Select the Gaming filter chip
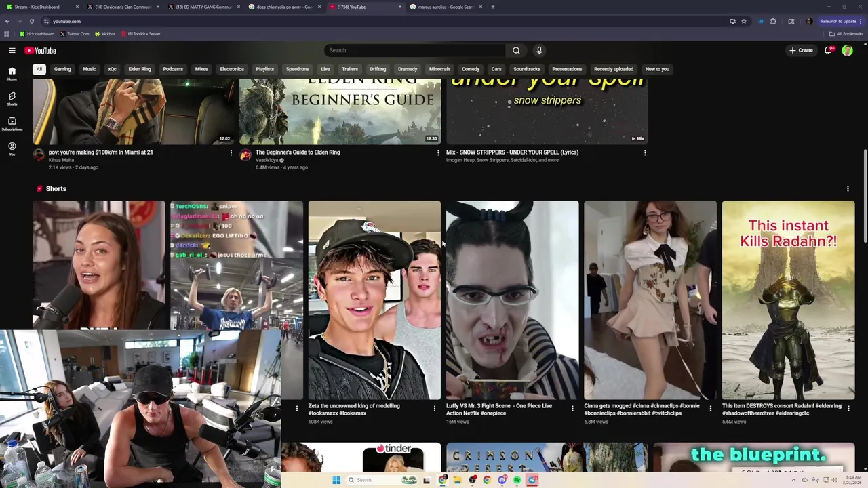 [62, 69]
